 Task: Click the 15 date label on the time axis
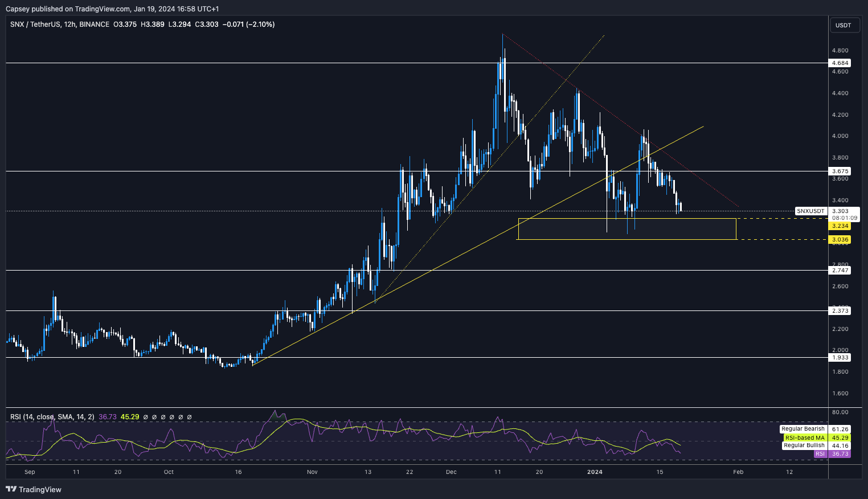(x=660, y=472)
